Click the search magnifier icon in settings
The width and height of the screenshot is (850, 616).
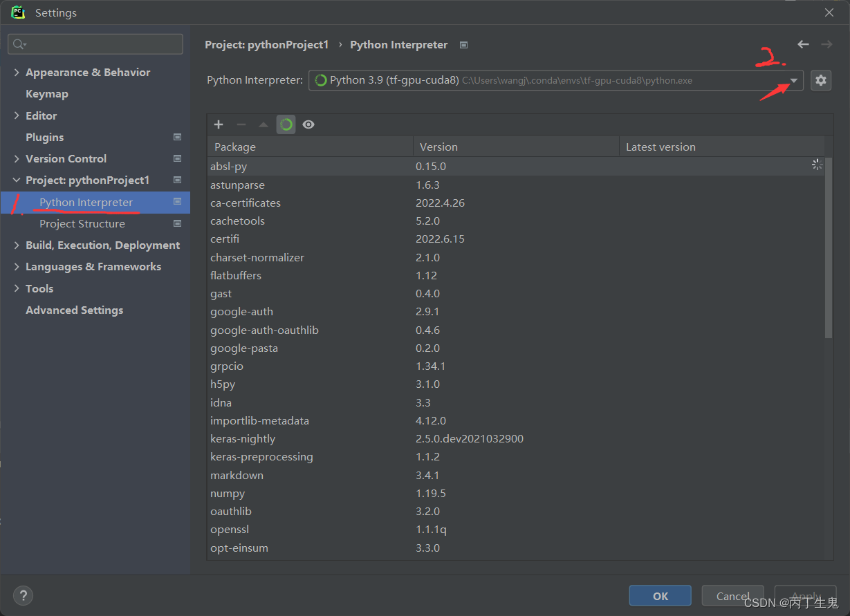(x=19, y=44)
